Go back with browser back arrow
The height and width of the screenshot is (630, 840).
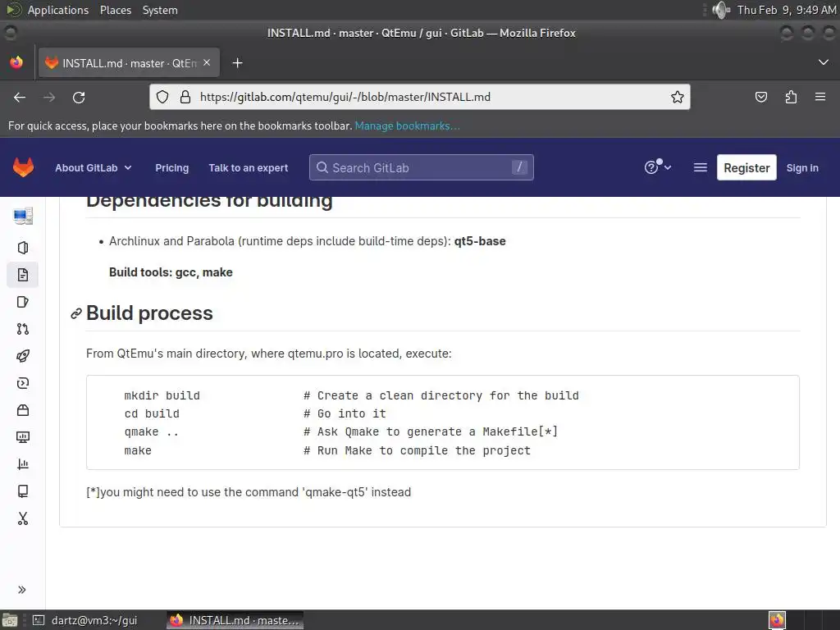click(20, 98)
